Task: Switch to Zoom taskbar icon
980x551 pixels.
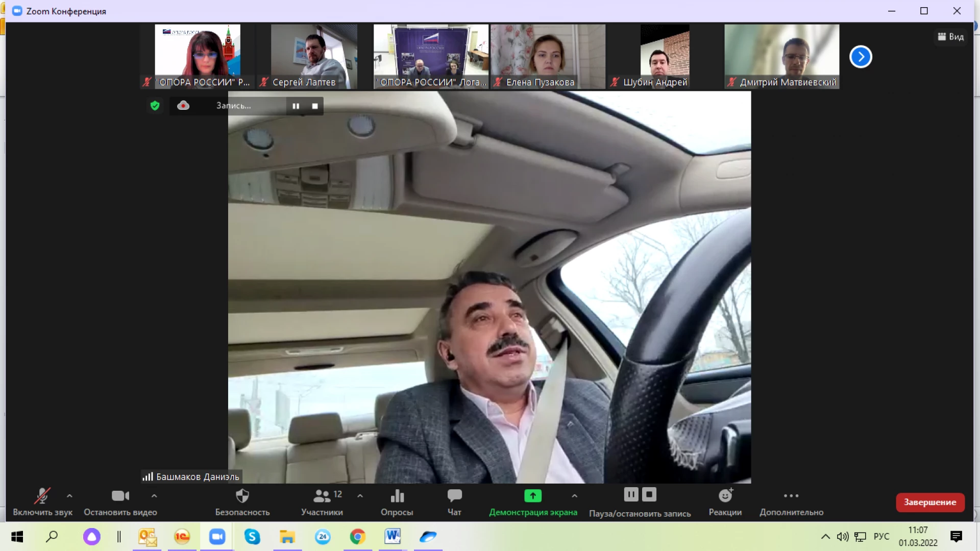Action: pyautogui.click(x=217, y=537)
